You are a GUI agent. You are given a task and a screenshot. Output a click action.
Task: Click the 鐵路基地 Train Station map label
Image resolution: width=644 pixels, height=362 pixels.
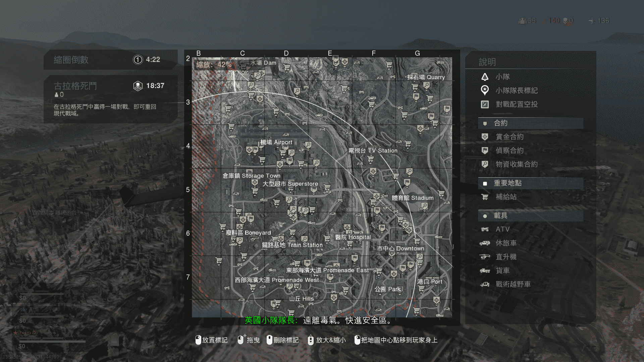[292, 245]
